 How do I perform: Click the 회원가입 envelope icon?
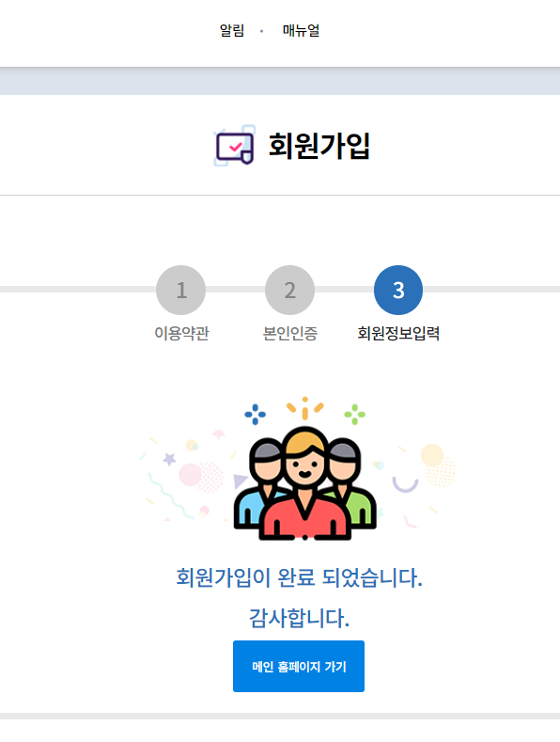235,145
